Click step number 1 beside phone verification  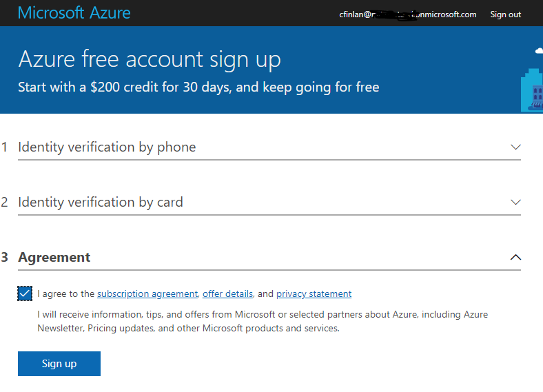tap(5, 147)
